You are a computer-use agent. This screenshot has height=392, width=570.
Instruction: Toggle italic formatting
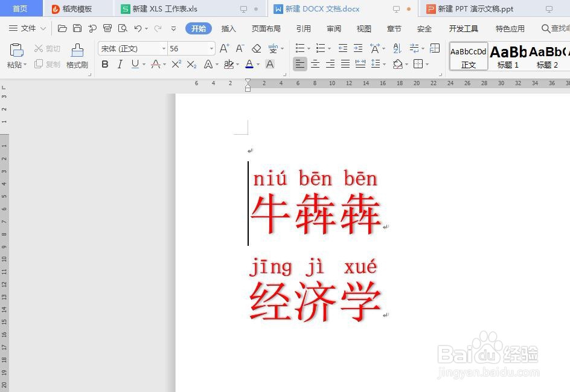point(121,64)
